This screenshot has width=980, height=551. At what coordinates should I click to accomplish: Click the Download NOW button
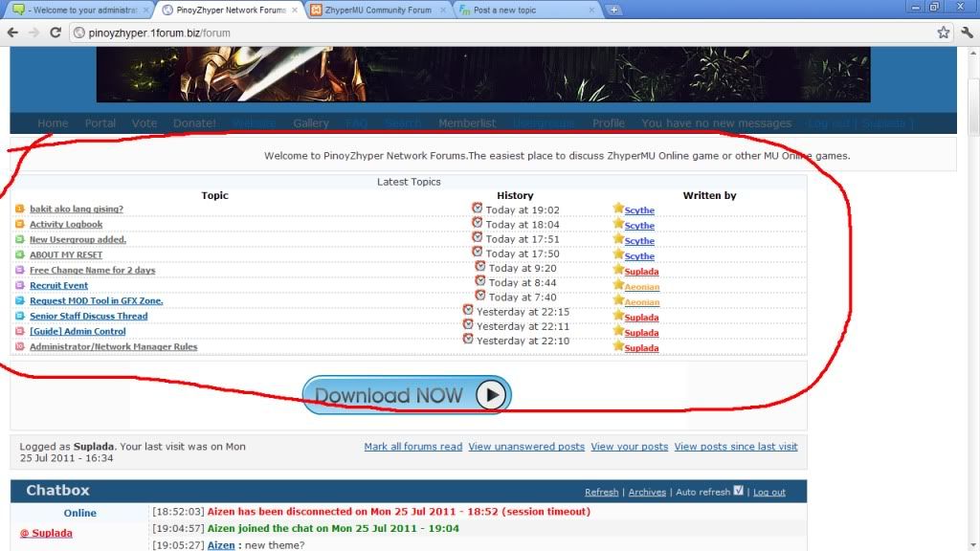[x=407, y=395]
